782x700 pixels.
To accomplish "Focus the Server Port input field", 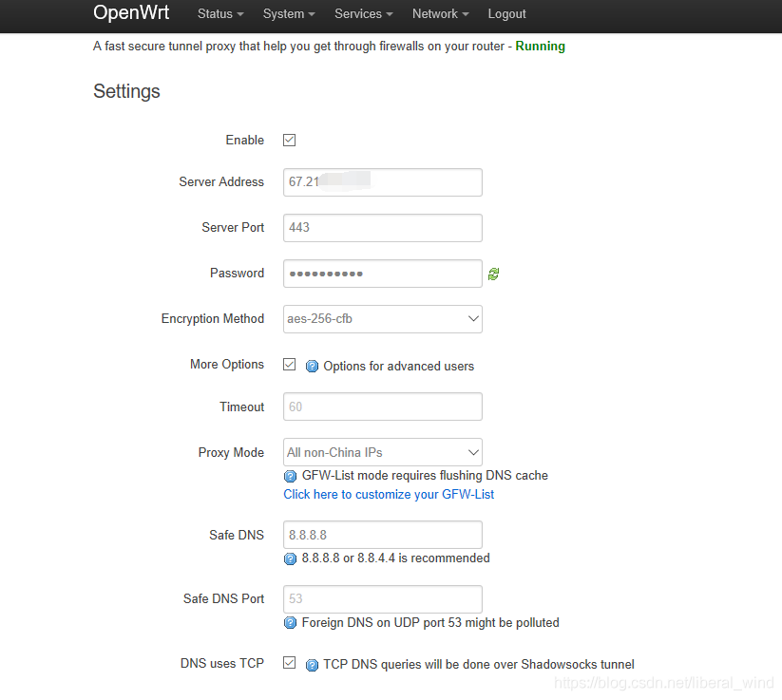I will coord(382,228).
